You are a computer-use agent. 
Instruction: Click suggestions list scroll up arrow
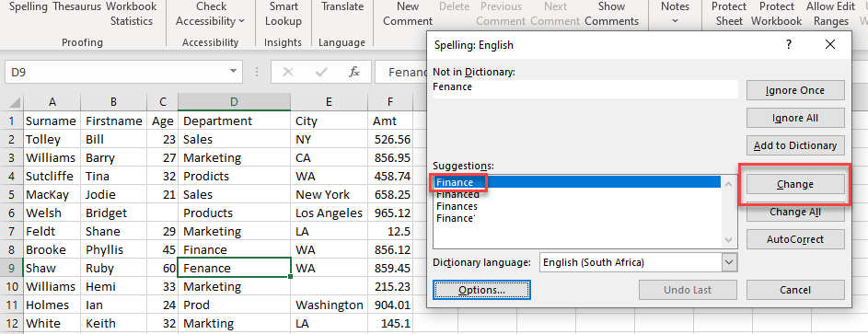[x=728, y=184]
